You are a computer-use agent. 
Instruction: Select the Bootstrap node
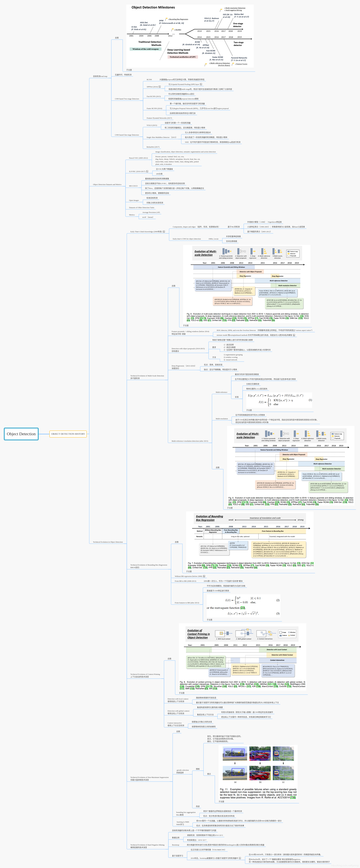click(x=175, y=845)
